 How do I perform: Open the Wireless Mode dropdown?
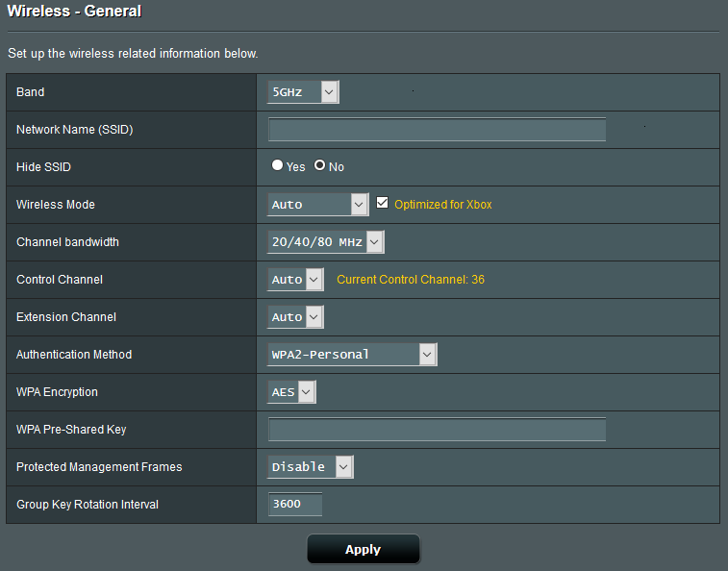(318, 204)
